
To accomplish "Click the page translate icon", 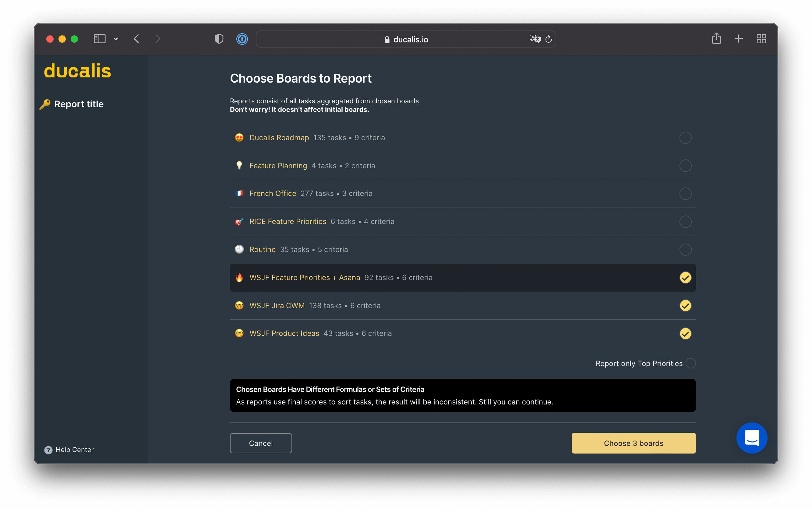I will tap(535, 39).
